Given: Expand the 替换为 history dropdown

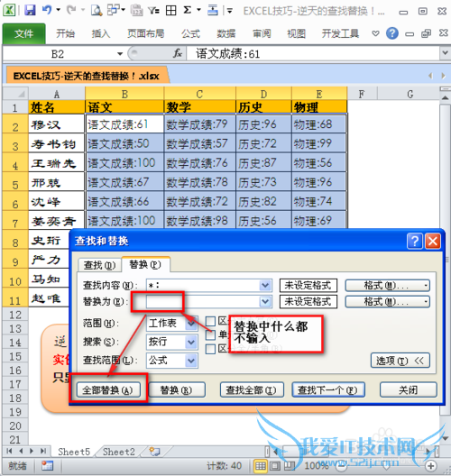Looking at the screenshot, I should click(265, 301).
